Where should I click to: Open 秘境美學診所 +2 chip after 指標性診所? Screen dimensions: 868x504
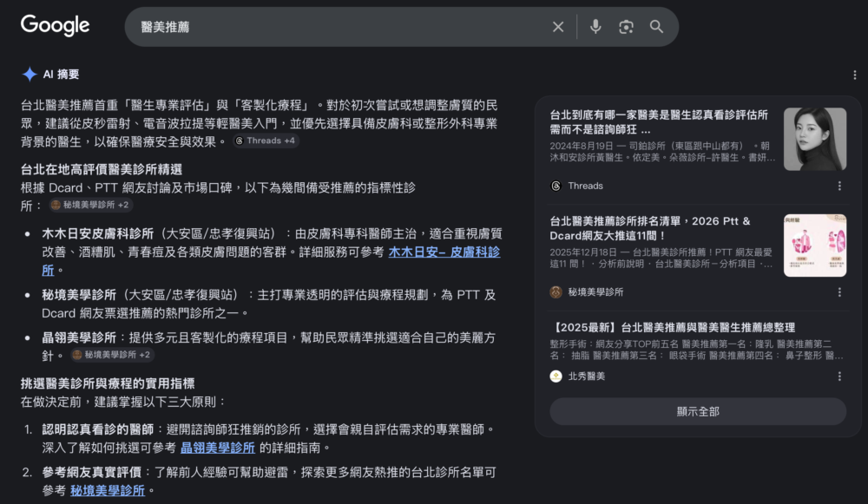coord(91,205)
